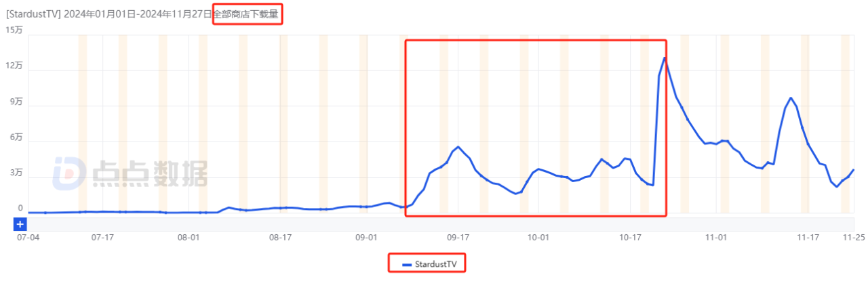This screenshot has width=868, height=281.
Task: Click the 点点数据 watermark logo icon
Action: pos(71,173)
